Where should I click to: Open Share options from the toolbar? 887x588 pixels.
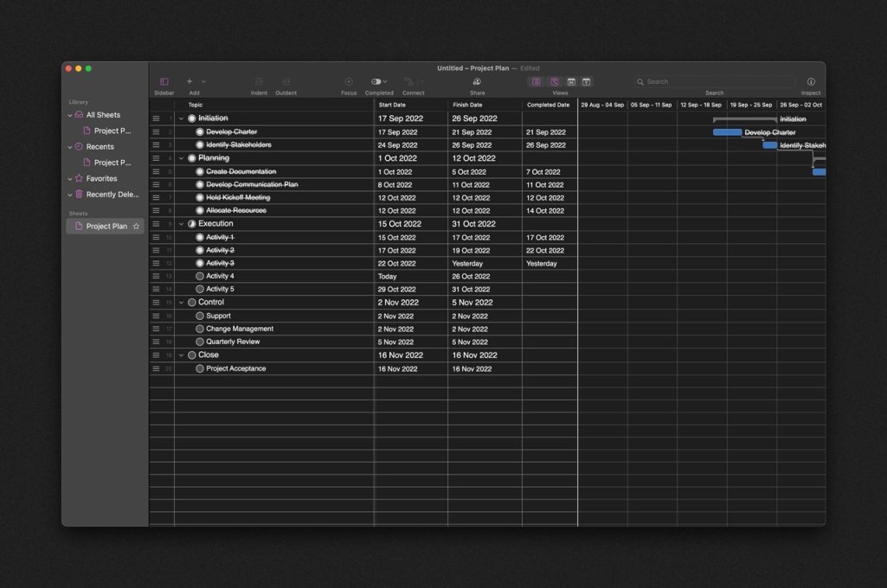[x=477, y=80]
